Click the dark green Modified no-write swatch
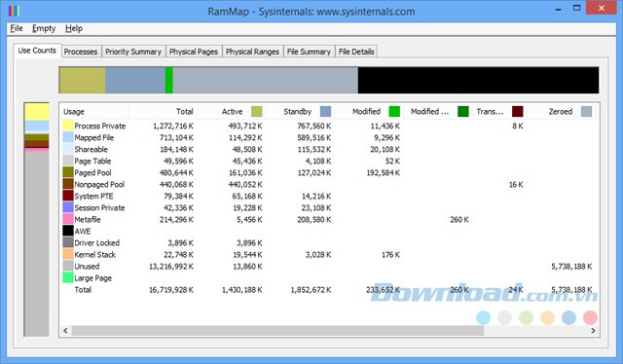This screenshot has height=364, width=623. point(463,112)
